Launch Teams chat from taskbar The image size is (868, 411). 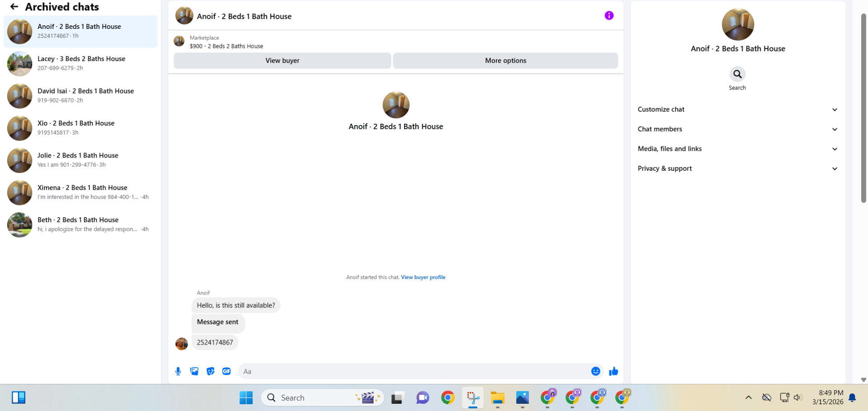423,398
